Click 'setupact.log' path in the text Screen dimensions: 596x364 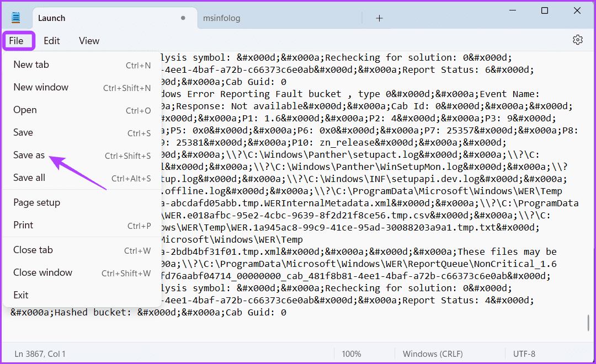click(x=386, y=154)
